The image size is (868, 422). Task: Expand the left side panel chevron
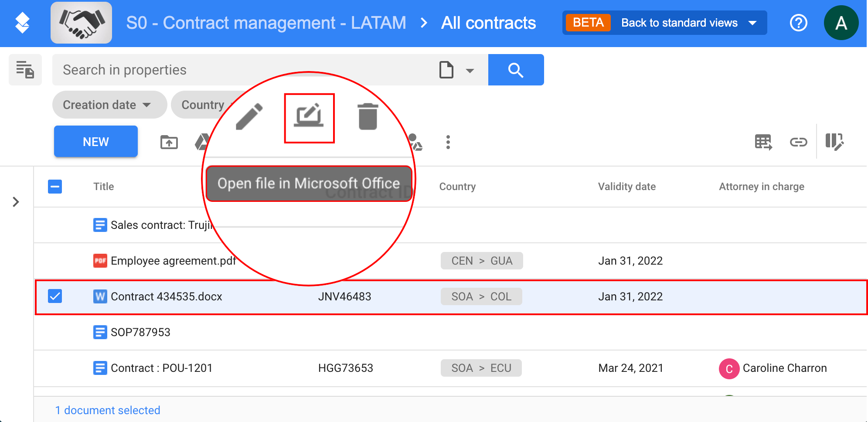(x=16, y=202)
